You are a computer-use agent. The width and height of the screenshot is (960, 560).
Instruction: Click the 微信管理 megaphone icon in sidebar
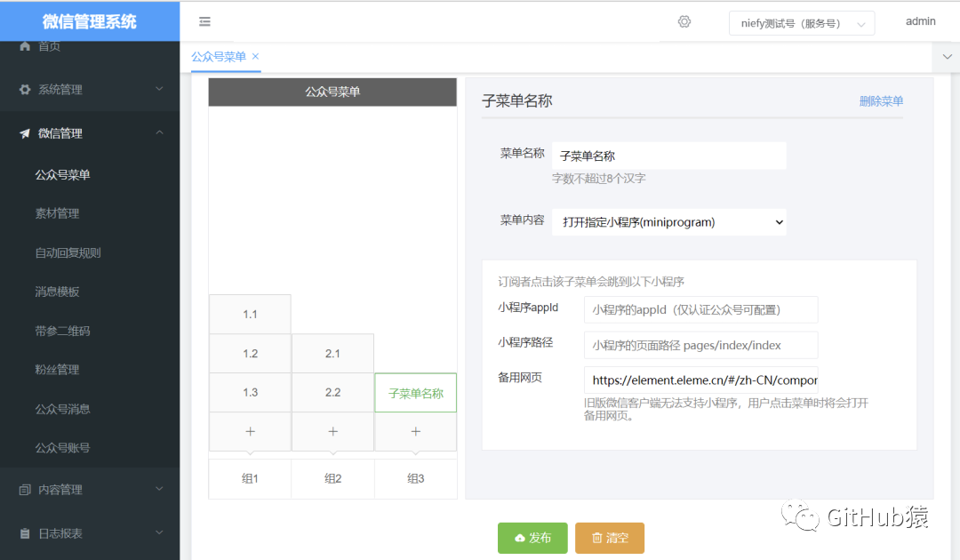[x=26, y=132]
